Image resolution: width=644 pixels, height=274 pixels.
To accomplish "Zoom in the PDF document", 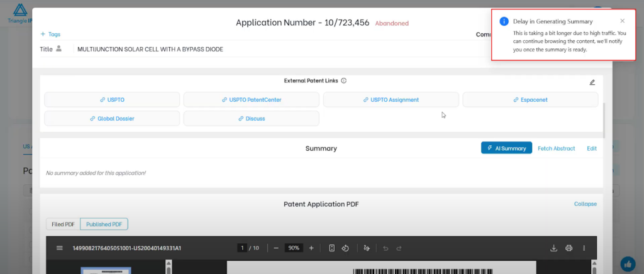I will pyautogui.click(x=311, y=248).
